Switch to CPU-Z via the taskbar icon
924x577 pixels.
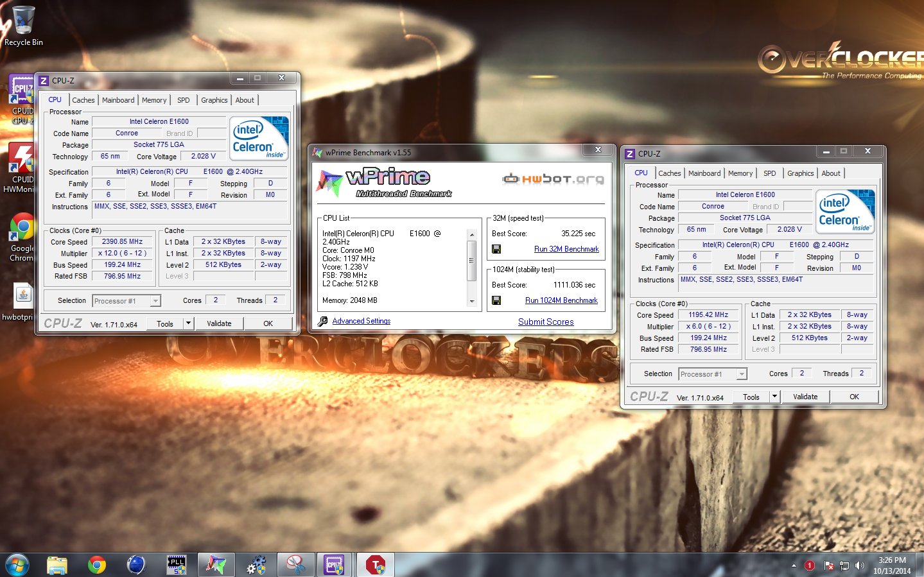coord(335,565)
